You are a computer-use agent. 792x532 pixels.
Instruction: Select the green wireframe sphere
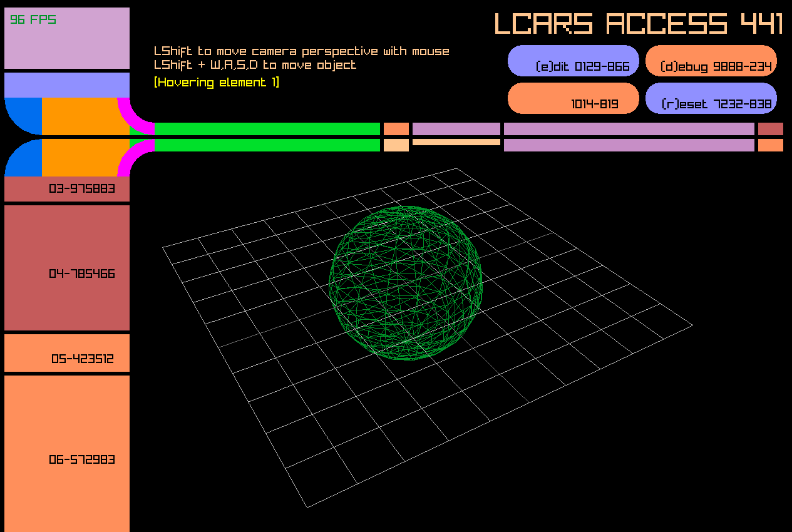[406, 283]
